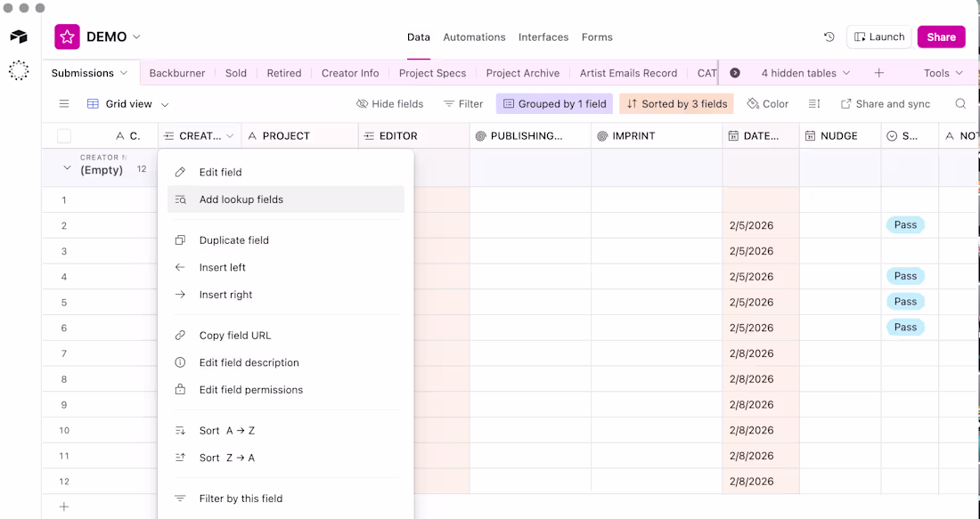
Task: Toggle Hide fields visibility control
Action: (x=390, y=104)
